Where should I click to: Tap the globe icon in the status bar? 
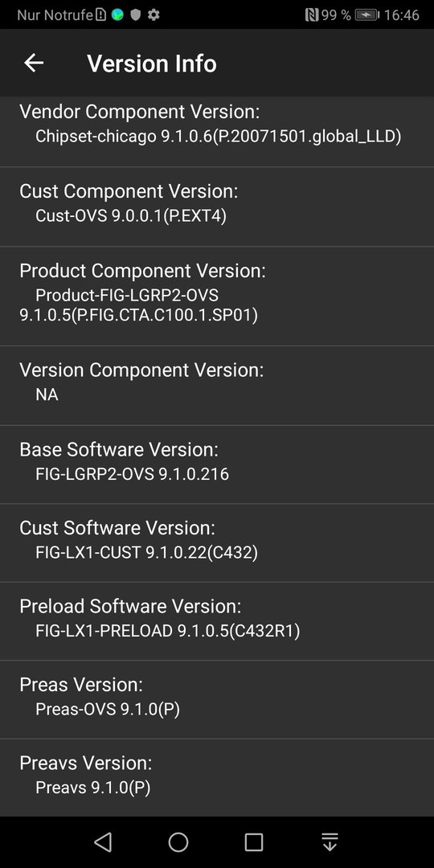coord(117,15)
